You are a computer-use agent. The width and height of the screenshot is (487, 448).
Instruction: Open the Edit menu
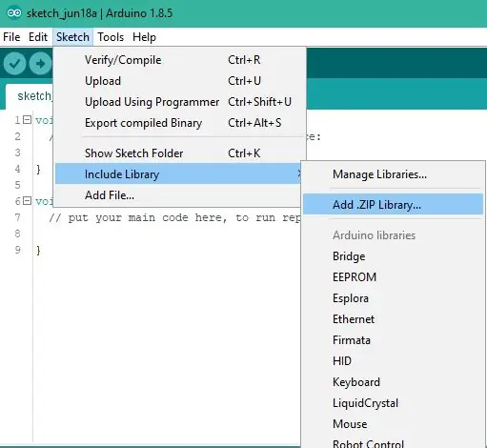click(x=38, y=37)
